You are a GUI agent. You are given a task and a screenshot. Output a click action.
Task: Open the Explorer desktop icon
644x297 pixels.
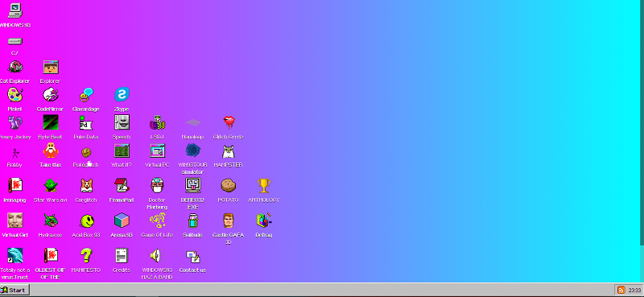pos(51,67)
